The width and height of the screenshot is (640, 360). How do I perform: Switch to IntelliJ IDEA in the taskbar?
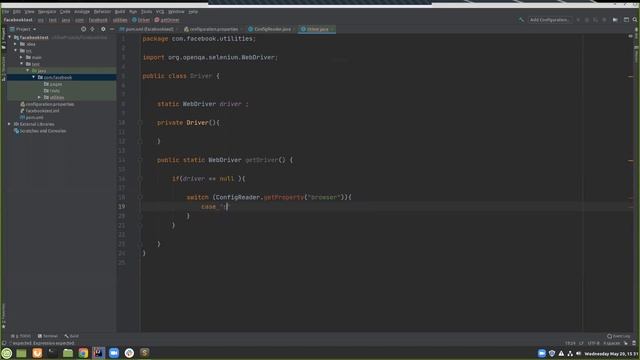click(98, 353)
